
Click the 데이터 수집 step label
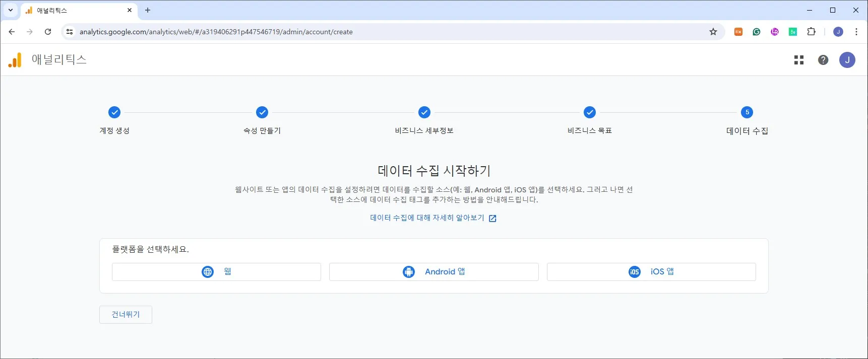(x=747, y=131)
